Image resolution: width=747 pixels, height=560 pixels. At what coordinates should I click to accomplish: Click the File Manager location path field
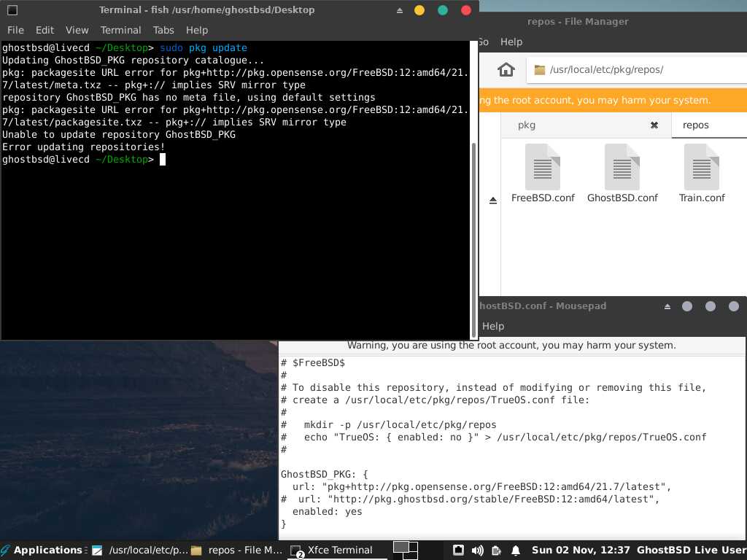pyautogui.click(x=635, y=70)
